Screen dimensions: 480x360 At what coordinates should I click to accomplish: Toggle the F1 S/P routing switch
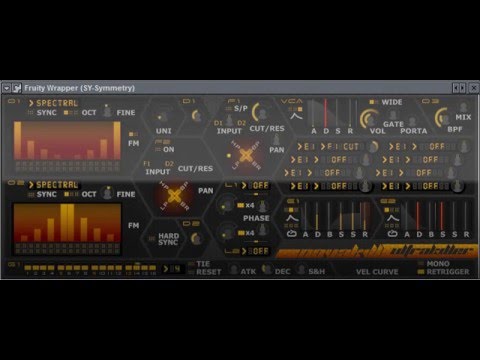click(228, 109)
